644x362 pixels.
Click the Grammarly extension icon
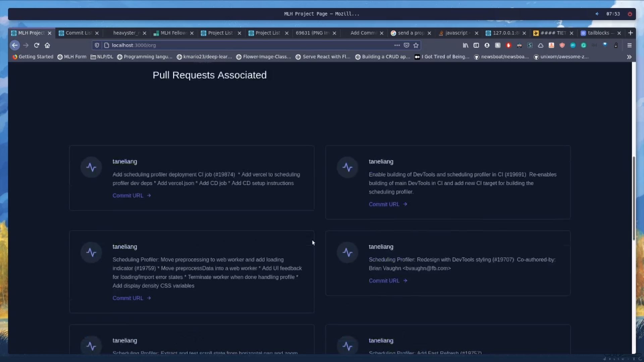[x=584, y=45]
